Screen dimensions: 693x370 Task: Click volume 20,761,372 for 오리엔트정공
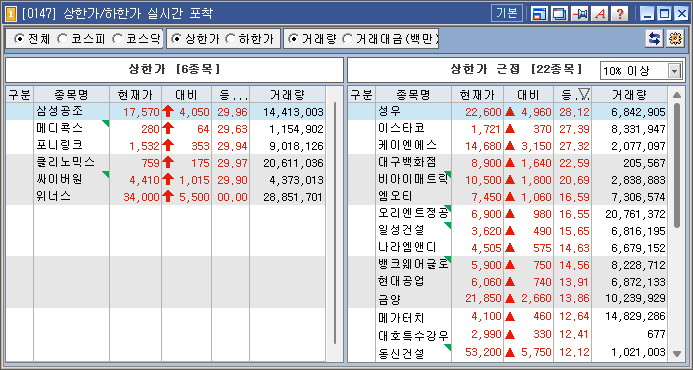coord(635,214)
